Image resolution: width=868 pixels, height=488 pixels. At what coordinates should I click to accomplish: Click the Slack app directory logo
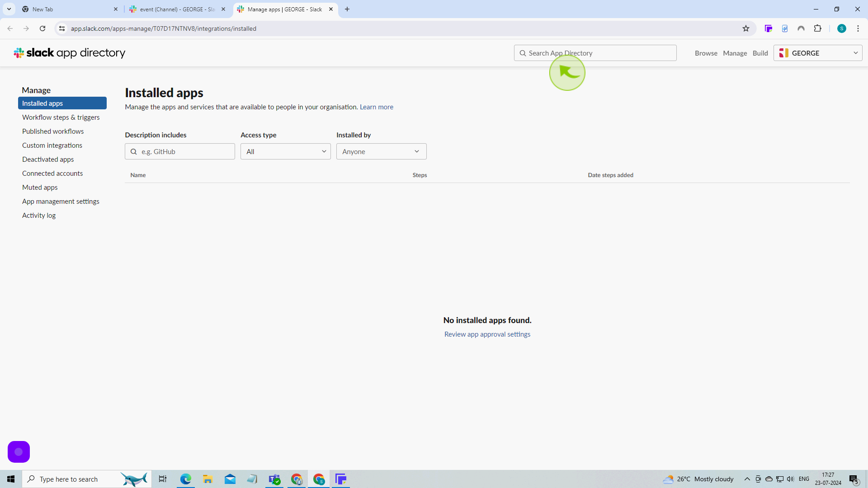tap(69, 53)
